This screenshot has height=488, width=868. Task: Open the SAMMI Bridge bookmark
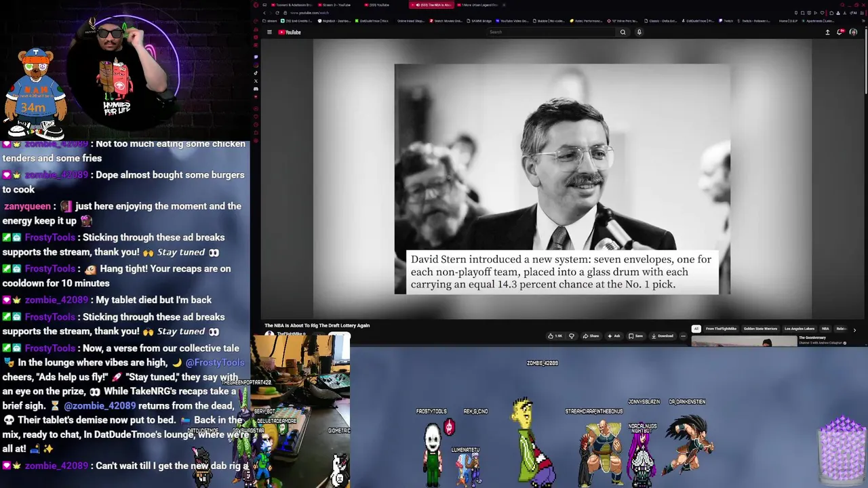479,21
